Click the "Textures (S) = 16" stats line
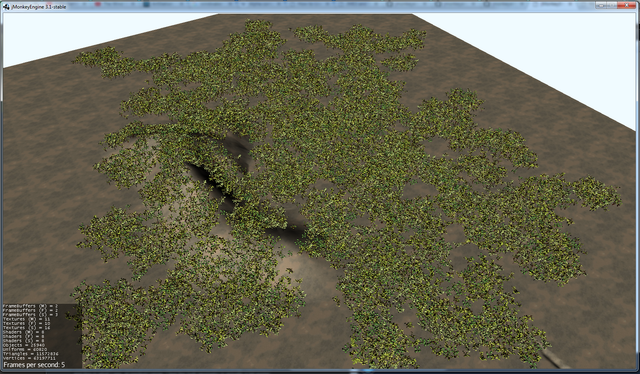This screenshot has height=374, width=640. [x=27, y=327]
